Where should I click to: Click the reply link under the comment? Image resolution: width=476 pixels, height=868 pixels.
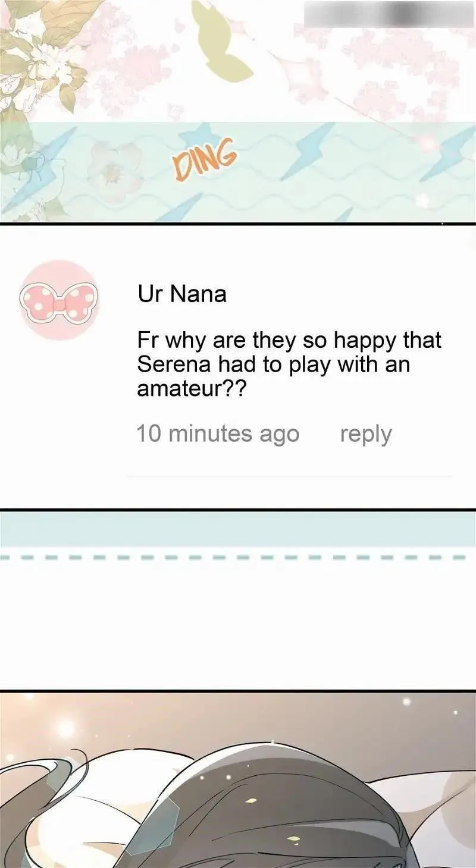coord(366,434)
